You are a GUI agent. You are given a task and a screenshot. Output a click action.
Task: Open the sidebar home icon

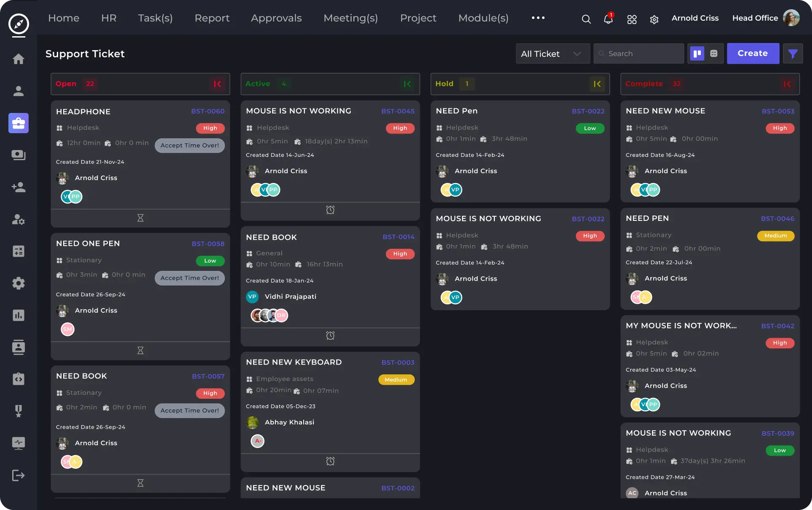point(19,59)
